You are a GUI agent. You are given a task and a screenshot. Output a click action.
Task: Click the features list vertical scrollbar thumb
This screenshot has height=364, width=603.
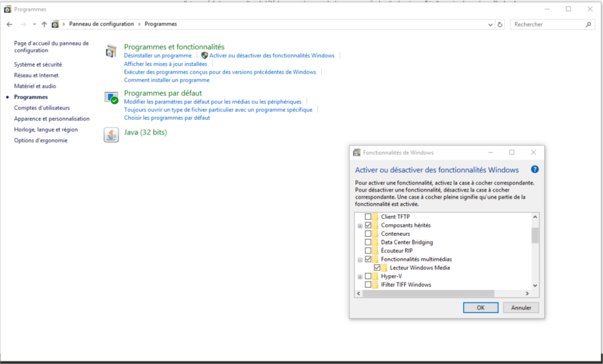point(535,235)
